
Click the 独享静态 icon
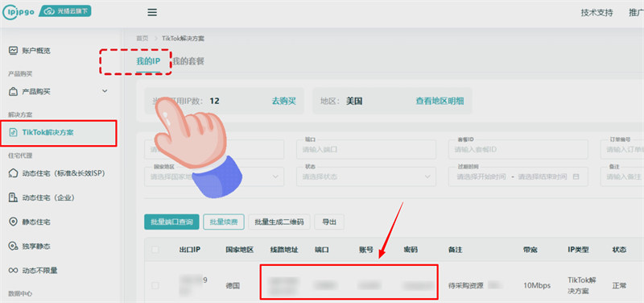click(x=14, y=247)
